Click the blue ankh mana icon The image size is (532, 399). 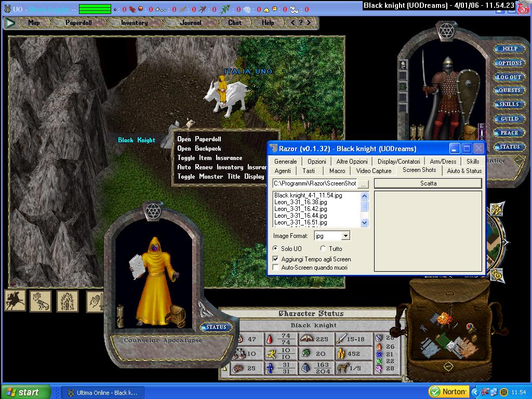coord(270,368)
